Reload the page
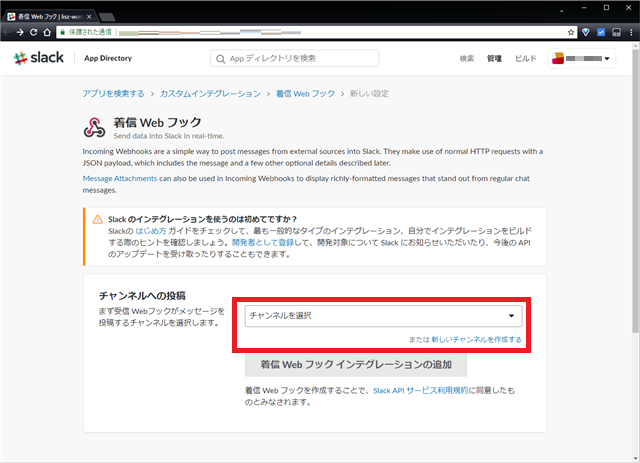 pyautogui.click(x=33, y=32)
